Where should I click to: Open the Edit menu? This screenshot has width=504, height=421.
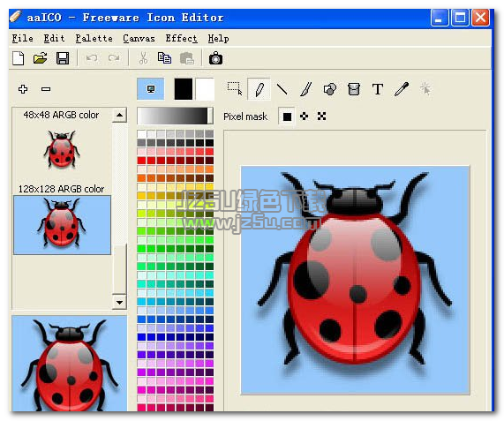click(54, 38)
